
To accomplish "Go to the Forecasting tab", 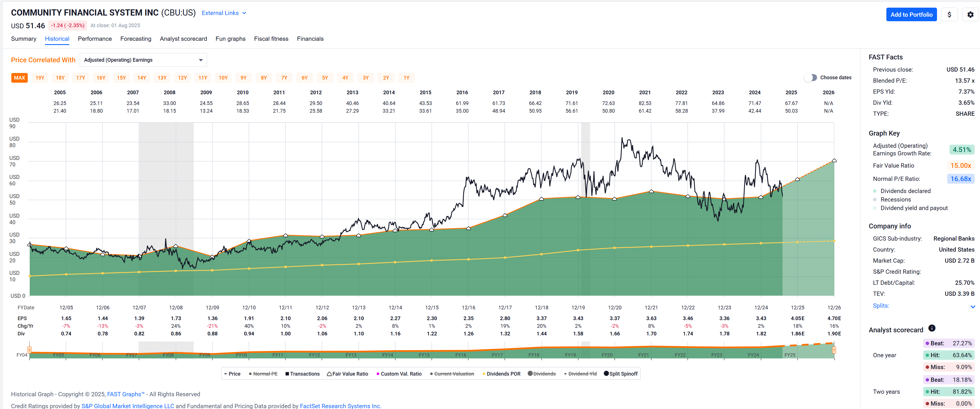I will pos(136,39).
